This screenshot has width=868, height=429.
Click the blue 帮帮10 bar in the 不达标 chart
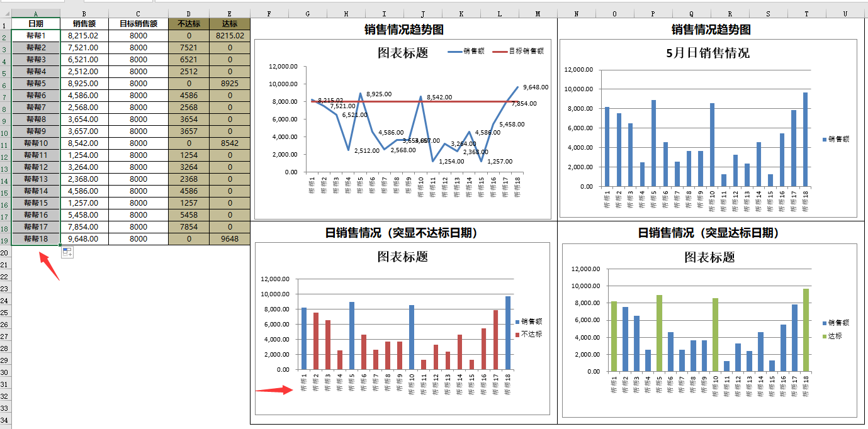(x=412, y=337)
